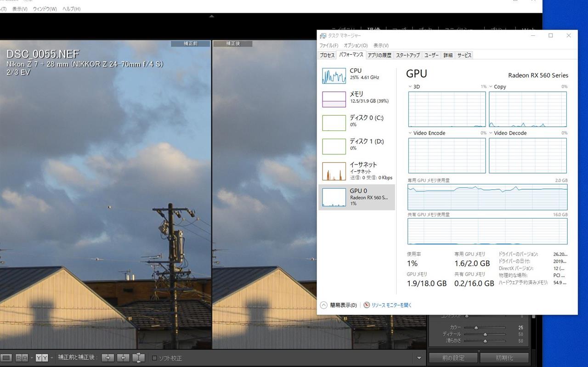The width and height of the screenshot is (588, 367).
Task: Click the Task Manager title bar icon
Action: (x=323, y=36)
